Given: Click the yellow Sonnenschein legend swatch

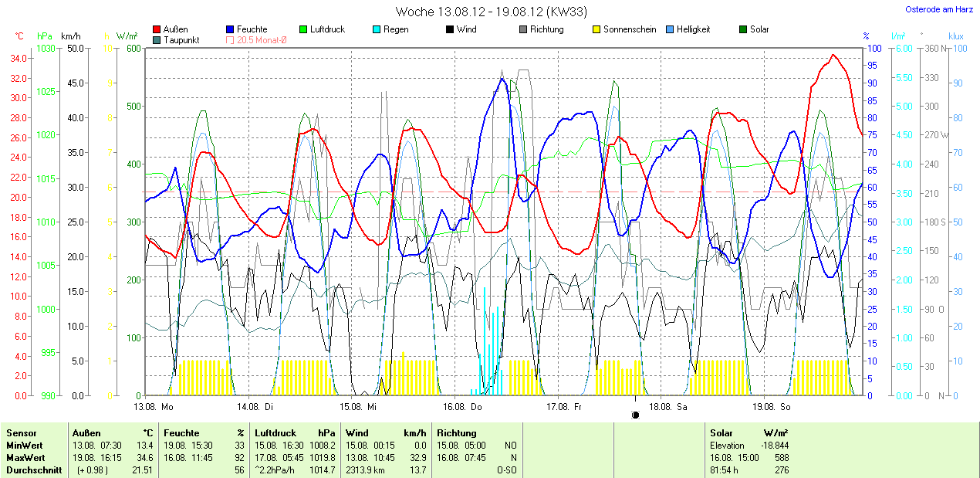Looking at the screenshot, I should coord(596,29).
